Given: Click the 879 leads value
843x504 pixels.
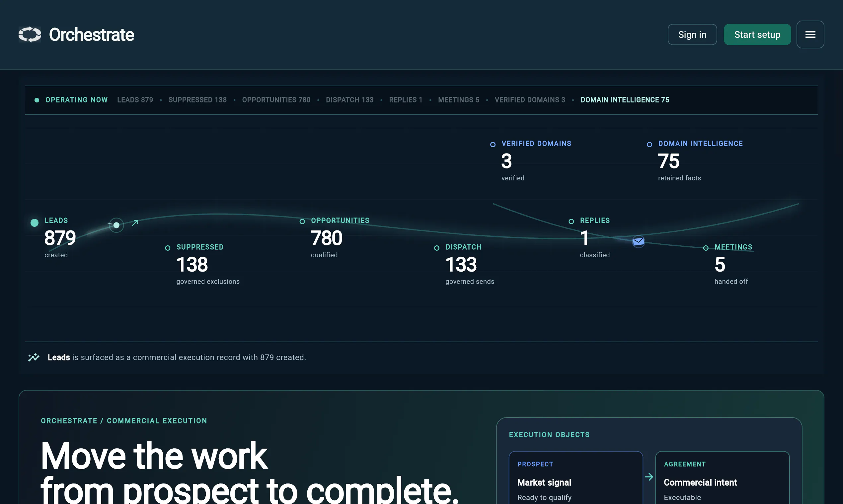Looking at the screenshot, I should (x=60, y=238).
